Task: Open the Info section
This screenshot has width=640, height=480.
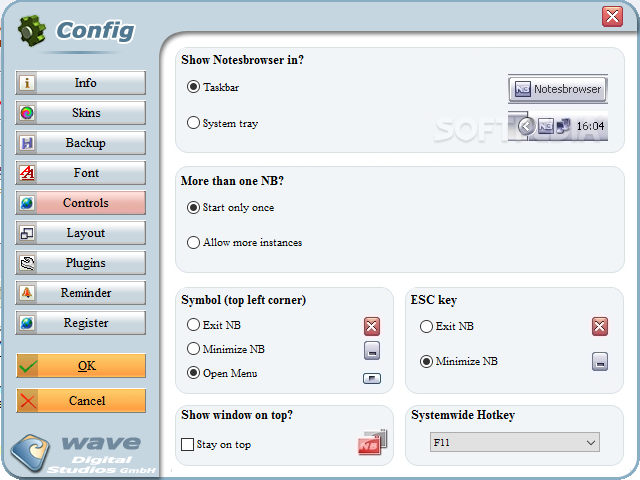Action: point(80,83)
